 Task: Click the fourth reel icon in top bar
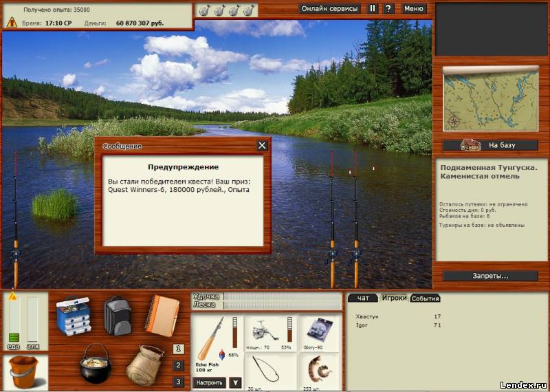click(x=248, y=11)
